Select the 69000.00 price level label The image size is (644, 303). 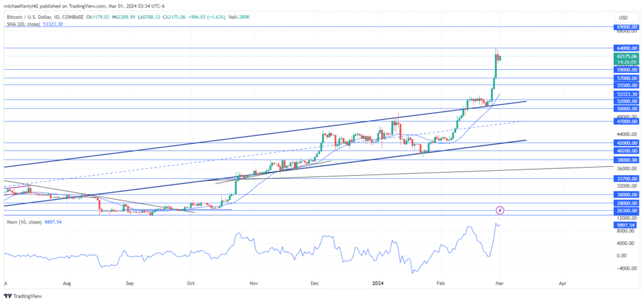[x=627, y=26]
